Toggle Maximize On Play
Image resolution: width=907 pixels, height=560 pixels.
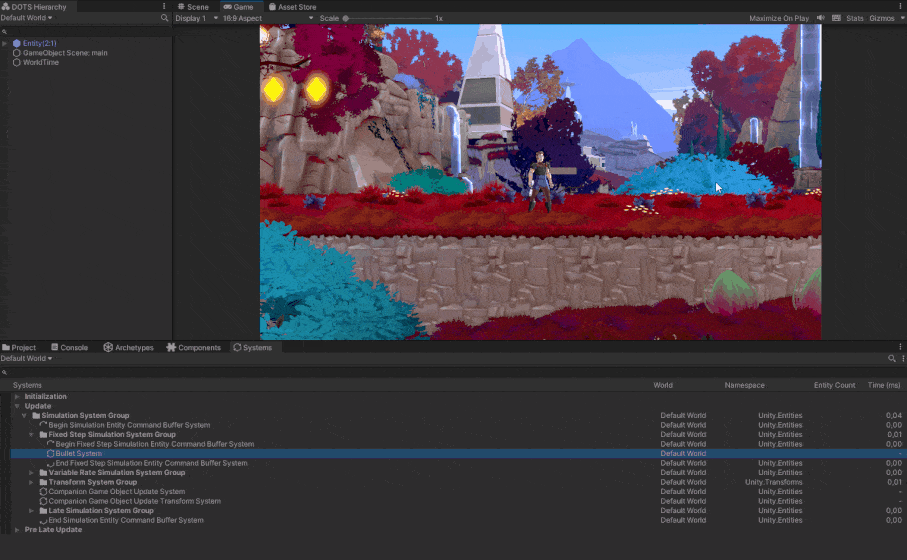(779, 18)
